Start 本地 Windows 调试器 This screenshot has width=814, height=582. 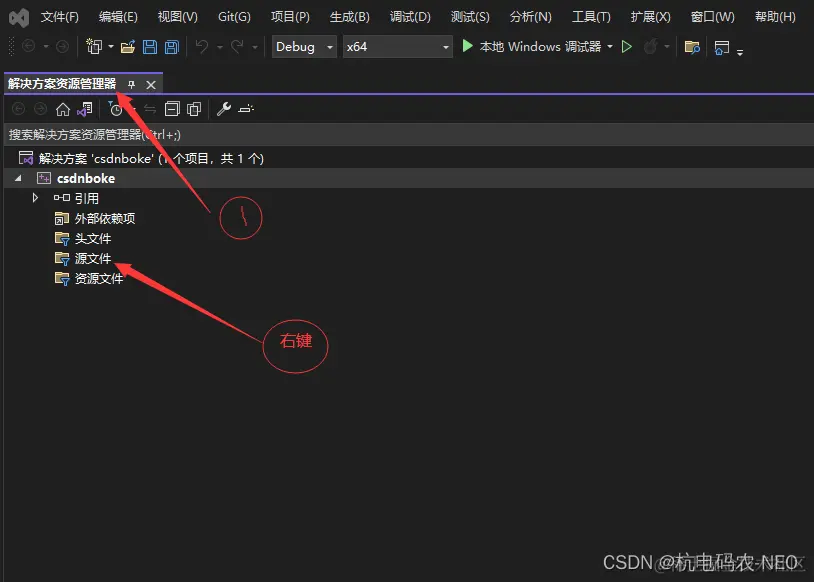tap(531, 47)
